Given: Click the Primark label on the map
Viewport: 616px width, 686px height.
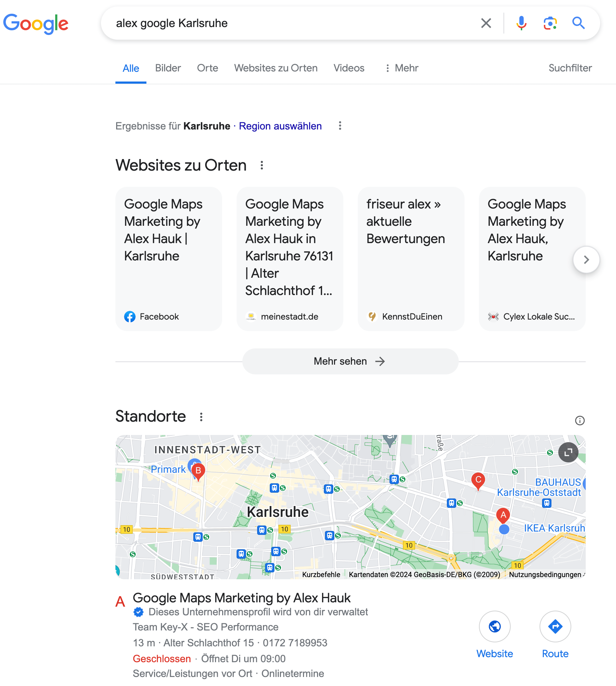Looking at the screenshot, I should [x=168, y=469].
